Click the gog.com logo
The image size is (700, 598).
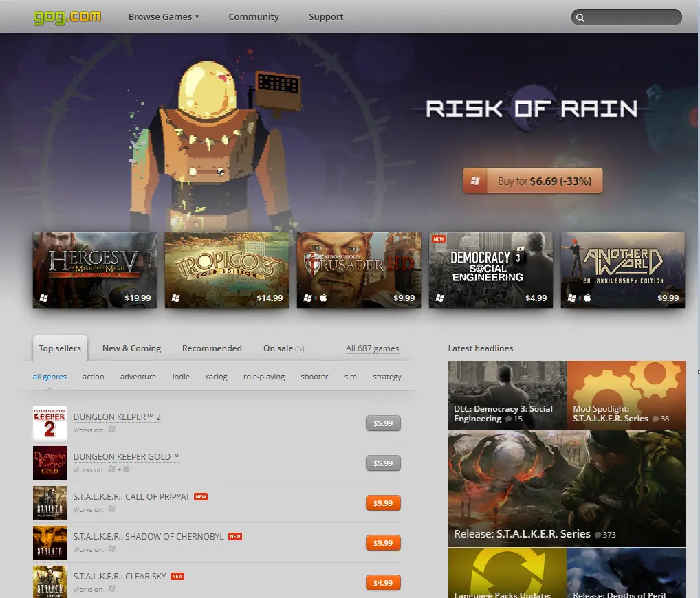tap(67, 16)
